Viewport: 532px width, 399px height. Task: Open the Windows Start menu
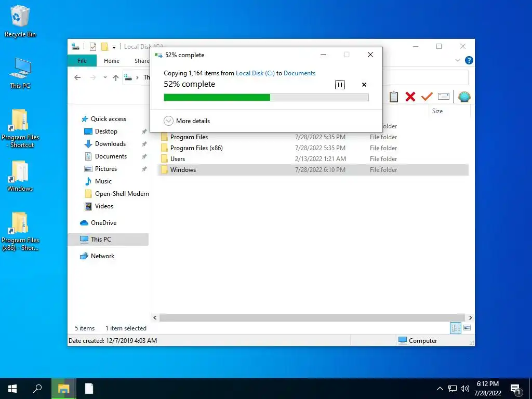[x=12, y=389]
